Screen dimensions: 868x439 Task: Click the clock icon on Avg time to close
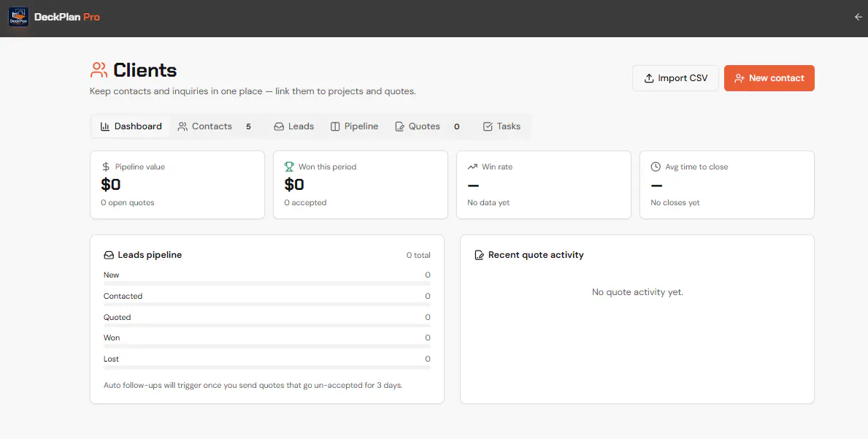click(656, 167)
